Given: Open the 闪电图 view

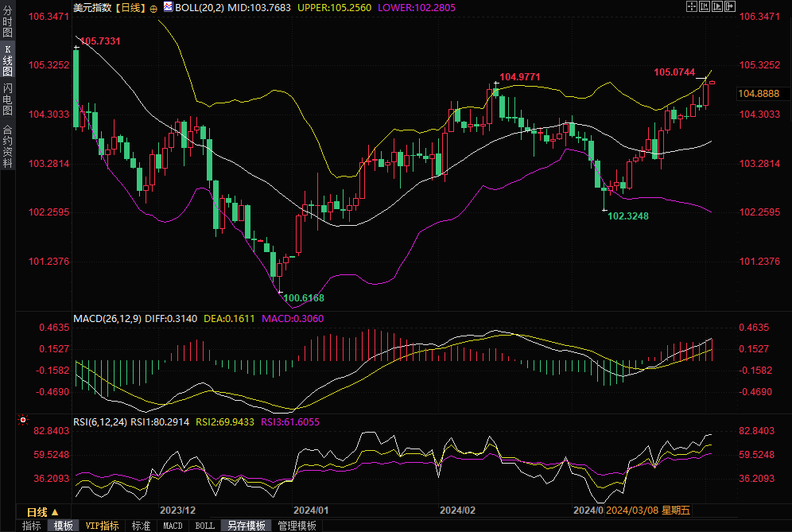Looking at the screenshot, I should point(8,99).
